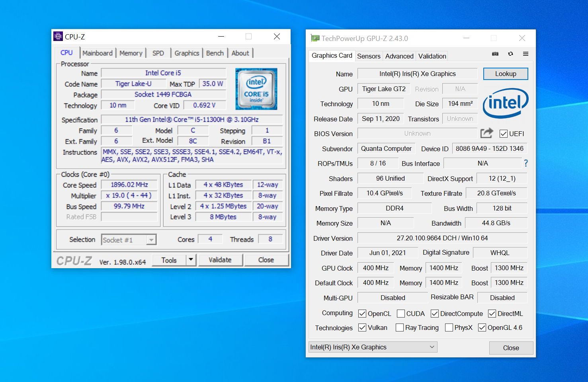Viewport: 588px width, 382px height.
Task: Enable the Ray Tracing checkbox
Action: (400, 327)
